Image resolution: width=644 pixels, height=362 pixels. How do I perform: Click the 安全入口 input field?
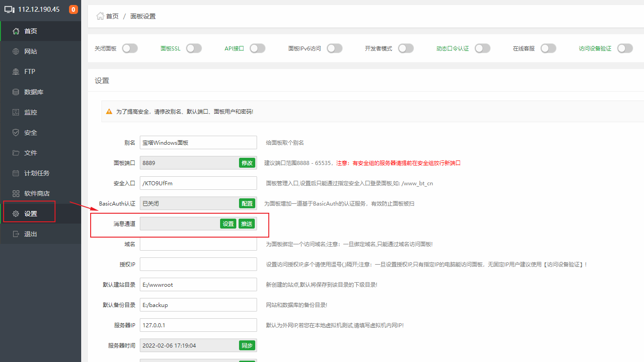coord(198,183)
